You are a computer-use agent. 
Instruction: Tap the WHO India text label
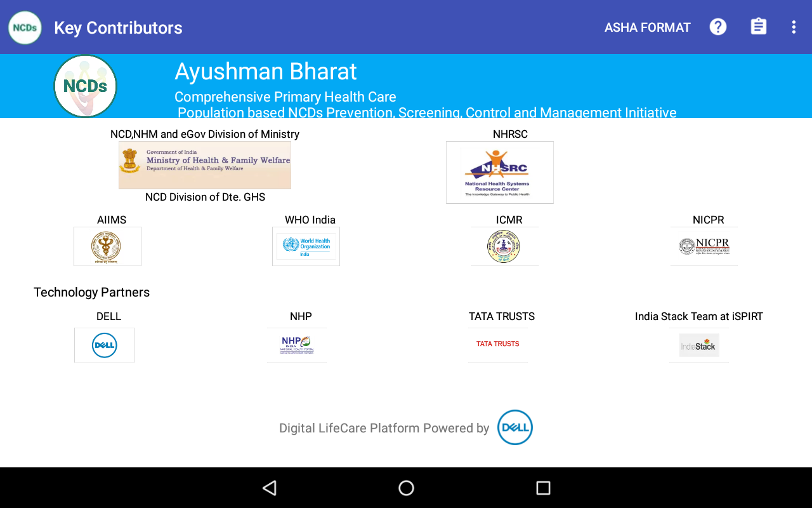coord(310,220)
